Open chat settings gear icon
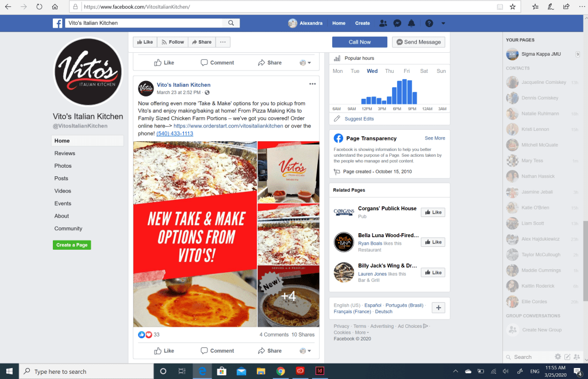Viewport: 588px width, 379px height. point(558,357)
